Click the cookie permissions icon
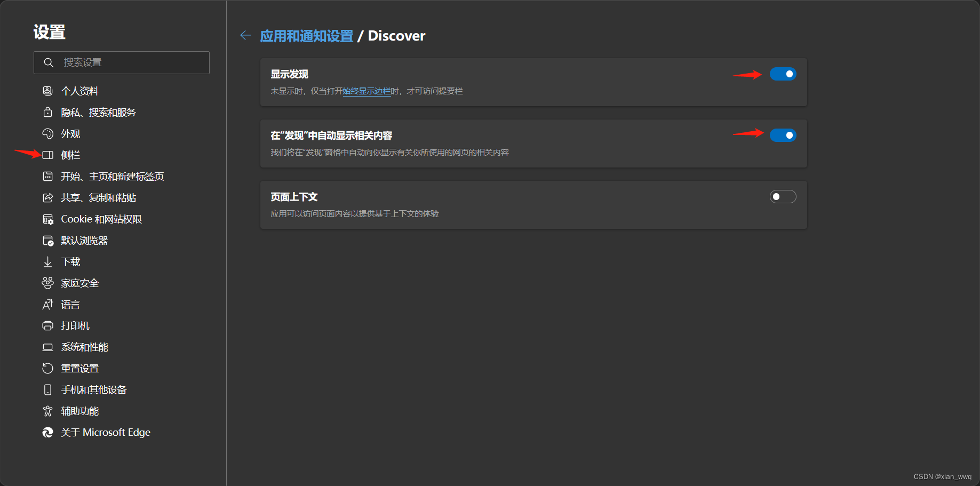The width and height of the screenshot is (980, 486). tap(47, 219)
